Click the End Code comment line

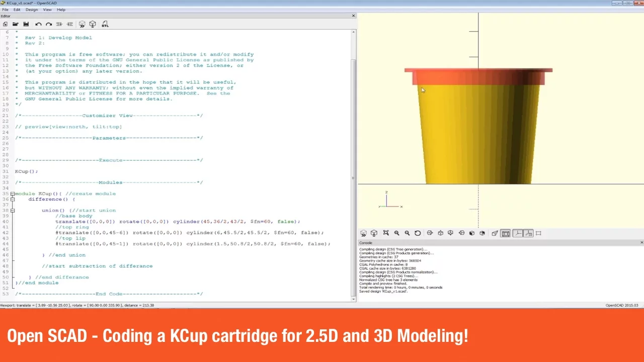109,294
